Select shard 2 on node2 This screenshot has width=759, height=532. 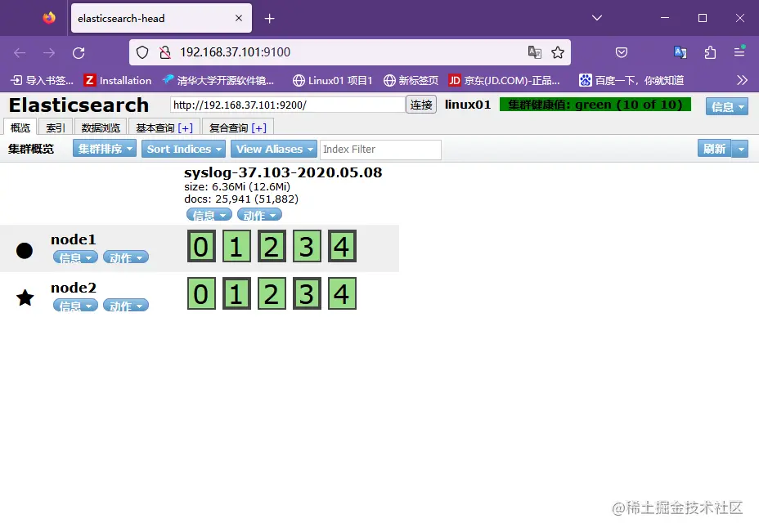tap(272, 293)
